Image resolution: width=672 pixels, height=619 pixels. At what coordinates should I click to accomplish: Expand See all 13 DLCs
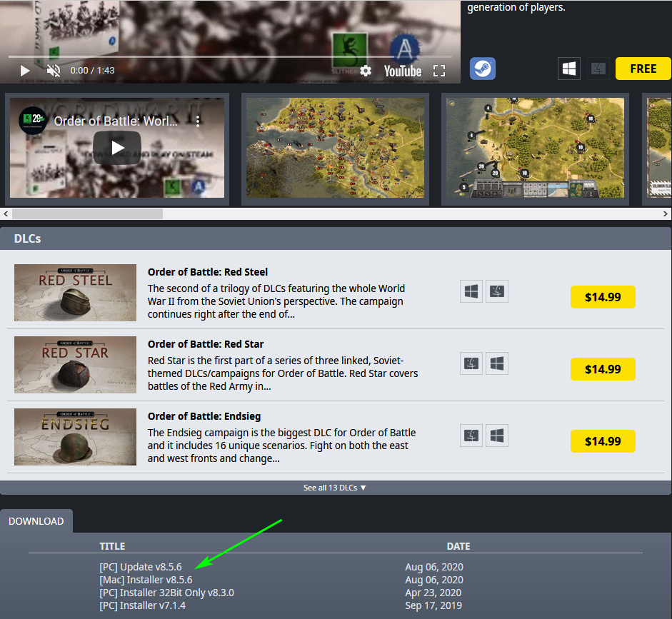(x=335, y=488)
